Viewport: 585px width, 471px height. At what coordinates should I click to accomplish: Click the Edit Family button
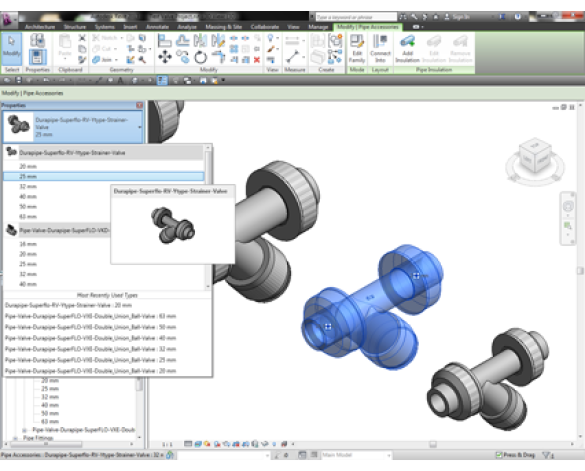coord(357,49)
